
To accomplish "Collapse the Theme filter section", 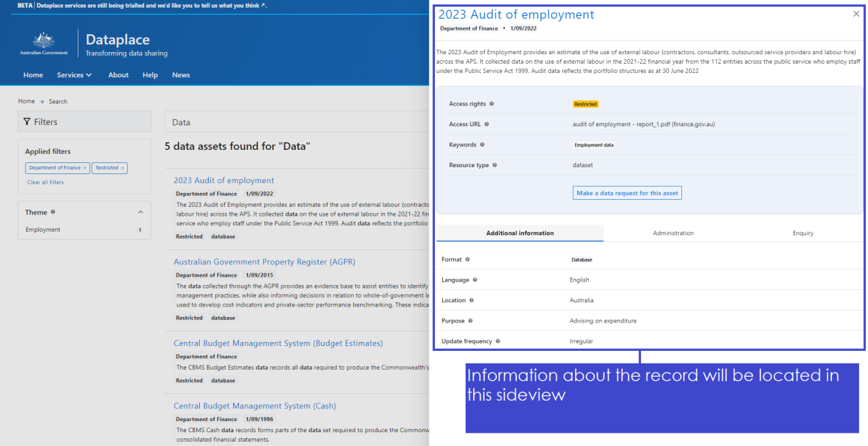I will (140, 212).
